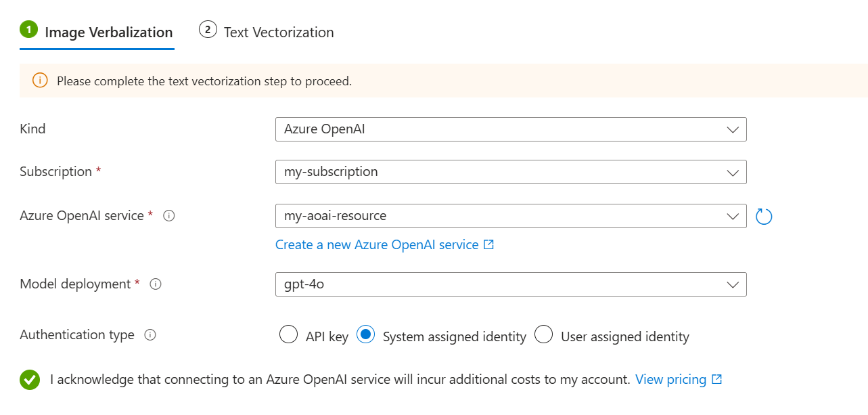Image resolution: width=868 pixels, height=415 pixels.
Task: Open the Kind dropdown showing Azure OpenAI
Action: (511, 129)
